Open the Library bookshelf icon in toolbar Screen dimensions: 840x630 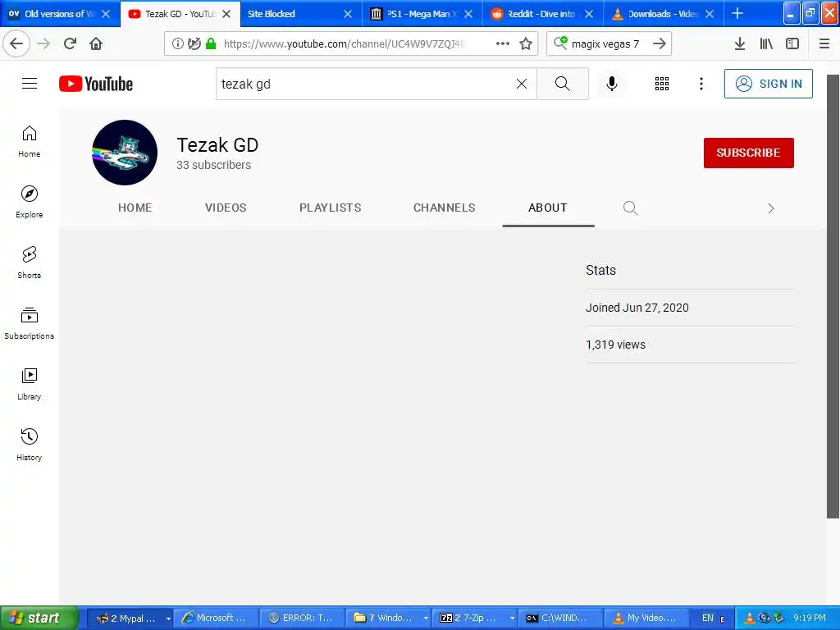[766, 43]
